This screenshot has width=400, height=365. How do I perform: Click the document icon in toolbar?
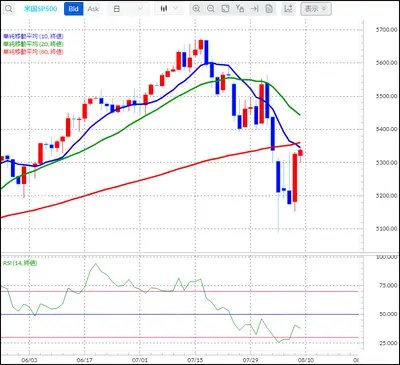click(269, 9)
